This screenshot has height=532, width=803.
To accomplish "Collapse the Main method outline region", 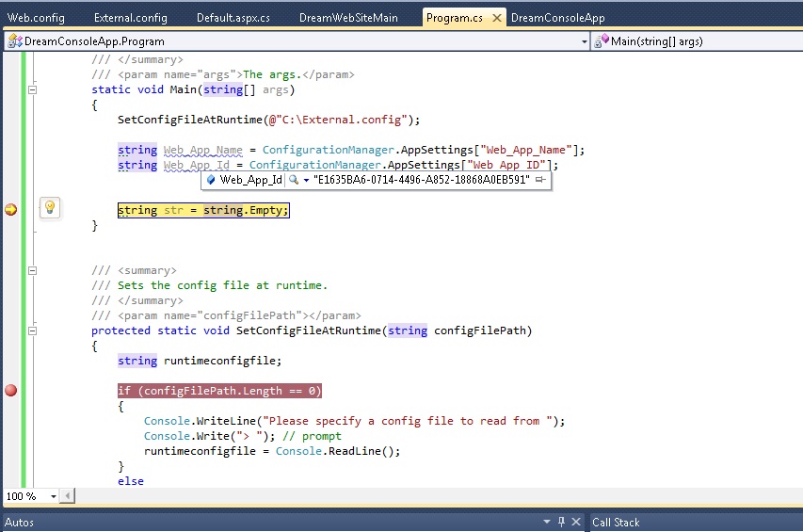I will click(x=32, y=90).
